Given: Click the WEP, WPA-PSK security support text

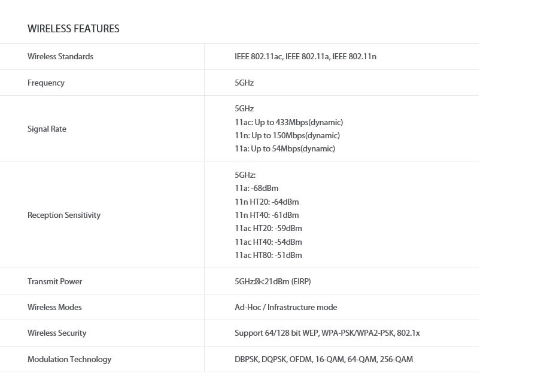Looking at the screenshot, I should click(x=327, y=333).
